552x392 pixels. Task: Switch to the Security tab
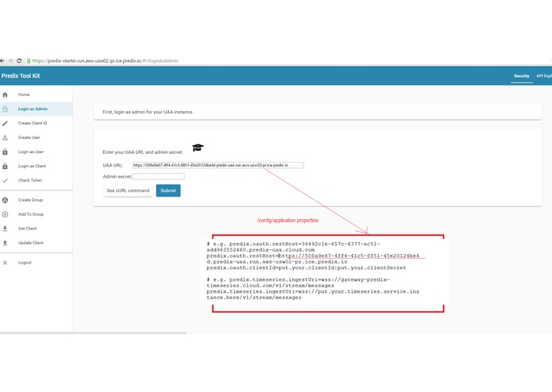coord(521,76)
